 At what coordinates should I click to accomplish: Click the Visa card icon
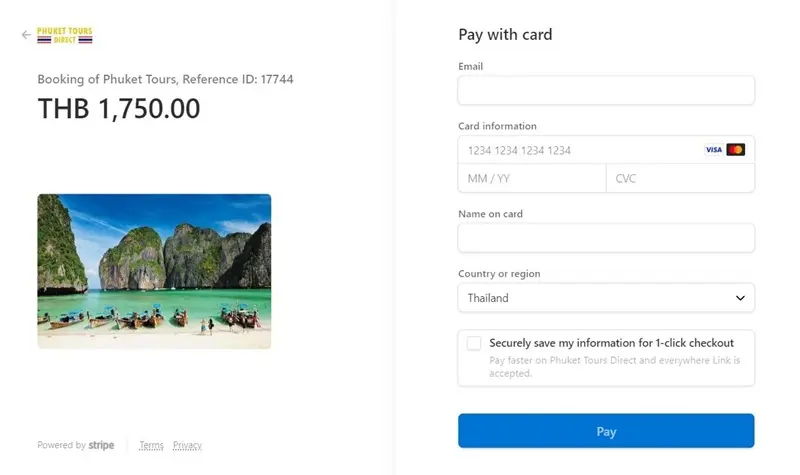(x=713, y=150)
